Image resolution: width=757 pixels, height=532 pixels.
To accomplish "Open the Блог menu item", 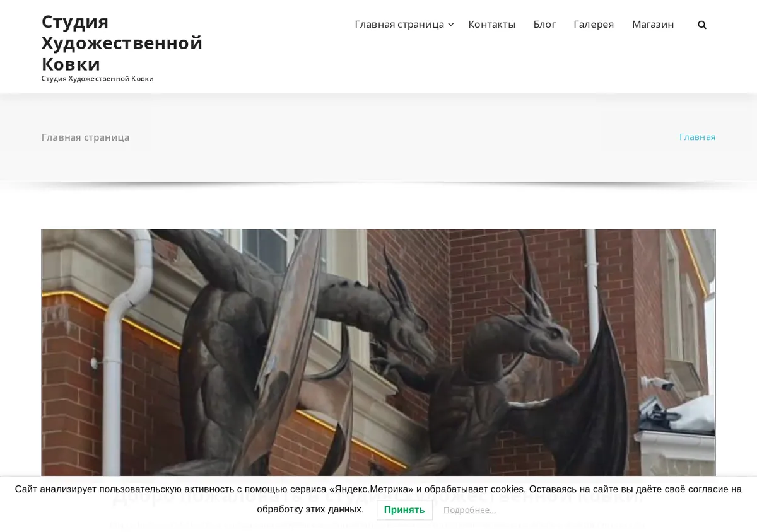I will 544,24.
